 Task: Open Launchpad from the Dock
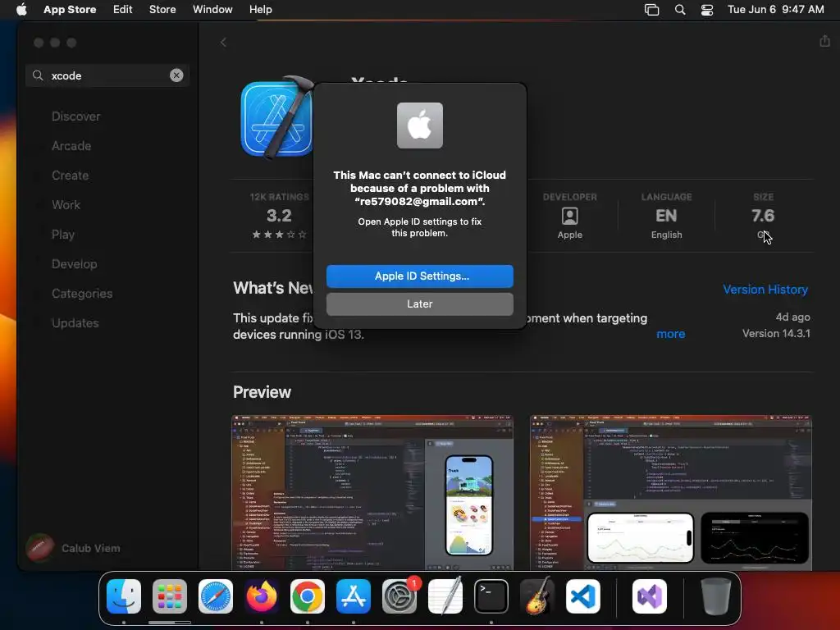click(170, 596)
